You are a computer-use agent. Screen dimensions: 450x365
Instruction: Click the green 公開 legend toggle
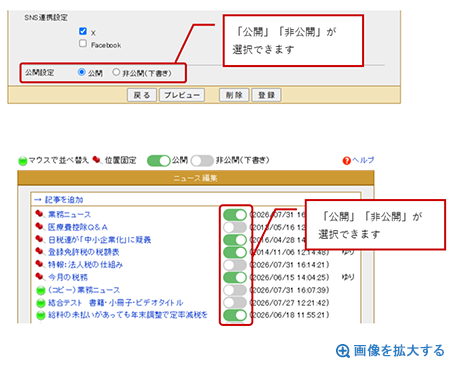(x=159, y=161)
